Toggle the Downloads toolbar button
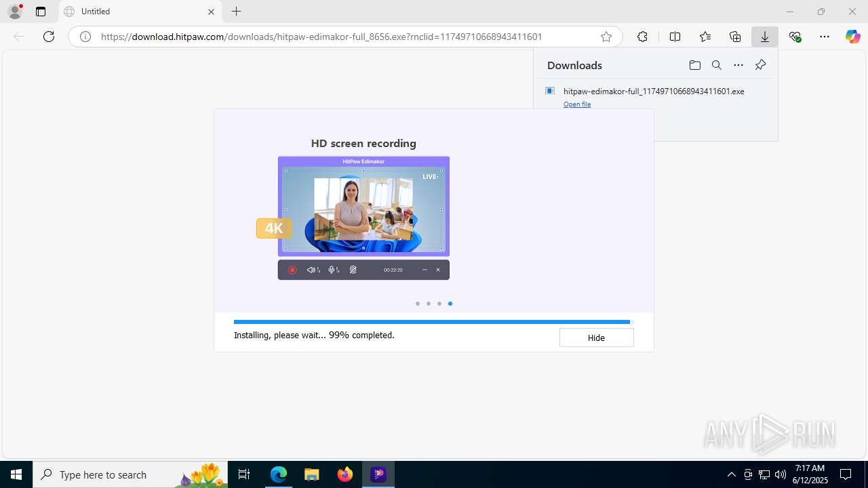 (x=765, y=37)
